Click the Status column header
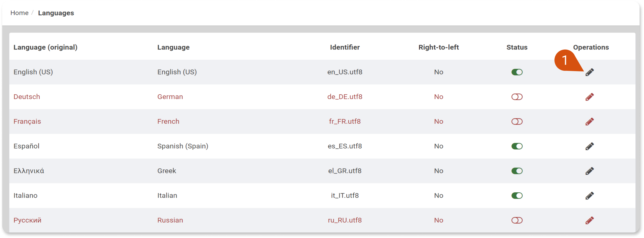 click(517, 47)
